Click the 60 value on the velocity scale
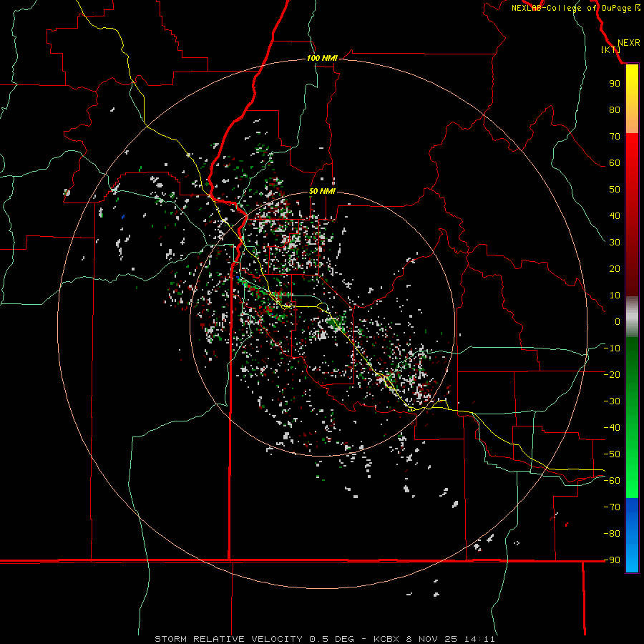The width and height of the screenshot is (644, 644). pyautogui.click(x=615, y=163)
